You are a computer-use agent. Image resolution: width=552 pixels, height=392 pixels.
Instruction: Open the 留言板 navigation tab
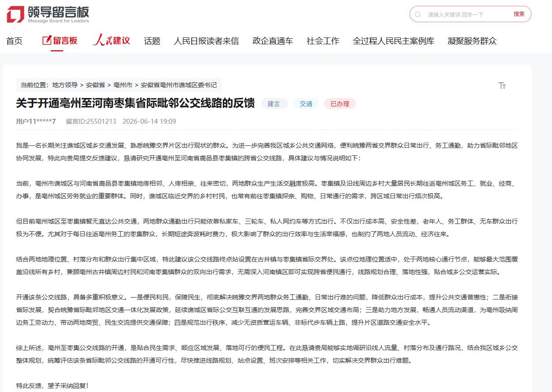(x=60, y=41)
